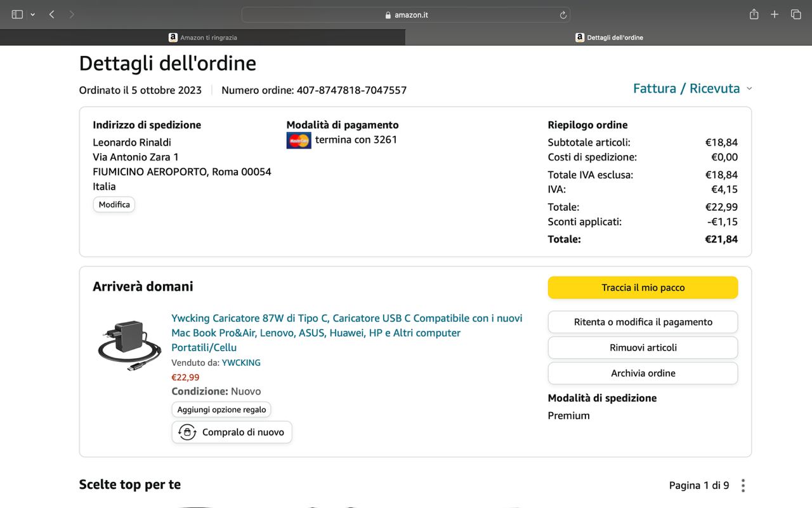The image size is (812, 508).
Task: Open a new tab with the plus icon
Action: click(x=775, y=14)
